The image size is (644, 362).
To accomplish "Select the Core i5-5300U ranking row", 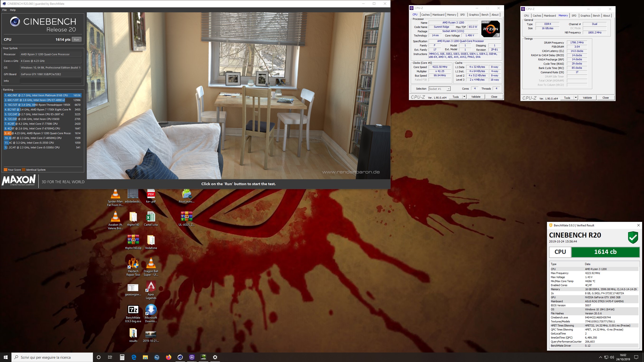I will [42, 147].
